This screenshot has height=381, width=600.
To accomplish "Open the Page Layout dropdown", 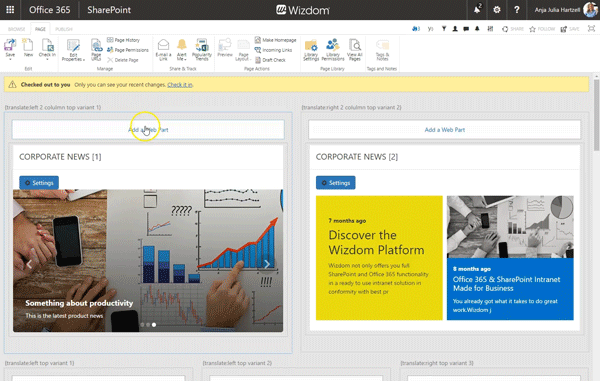I will pos(243,50).
